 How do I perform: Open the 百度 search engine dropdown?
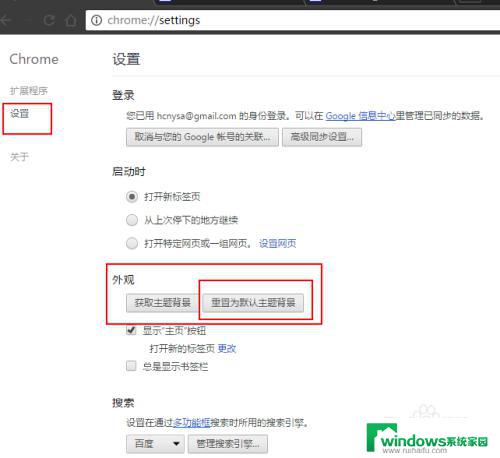(x=155, y=444)
